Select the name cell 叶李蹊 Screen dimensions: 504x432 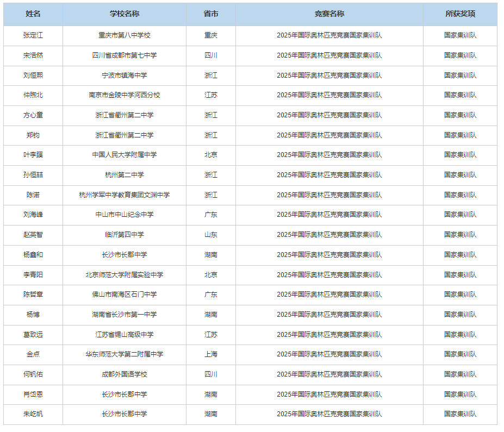click(x=33, y=155)
